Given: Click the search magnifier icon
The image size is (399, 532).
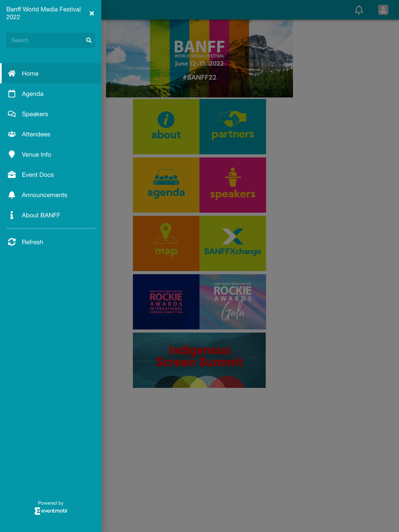Looking at the screenshot, I should point(89,40).
